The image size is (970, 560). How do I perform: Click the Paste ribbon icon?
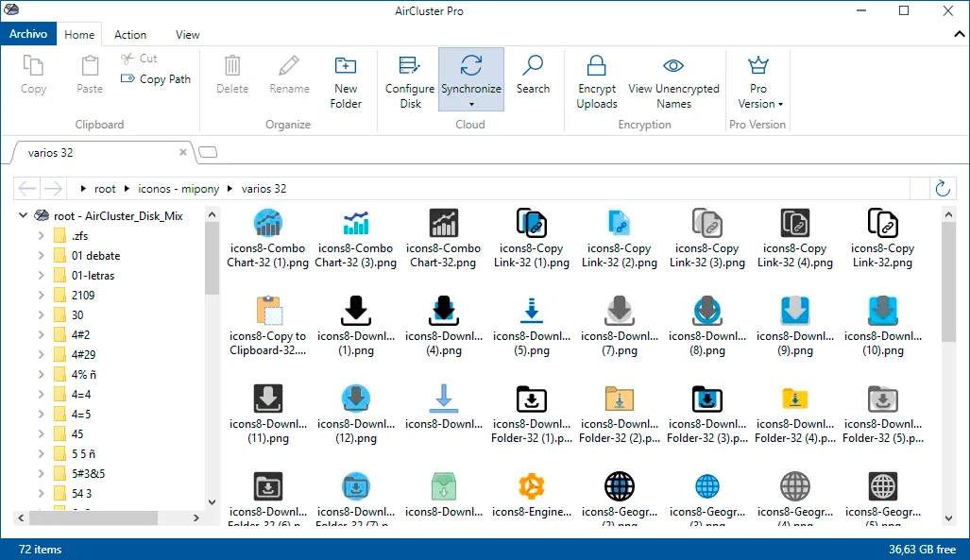pyautogui.click(x=90, y=65)
